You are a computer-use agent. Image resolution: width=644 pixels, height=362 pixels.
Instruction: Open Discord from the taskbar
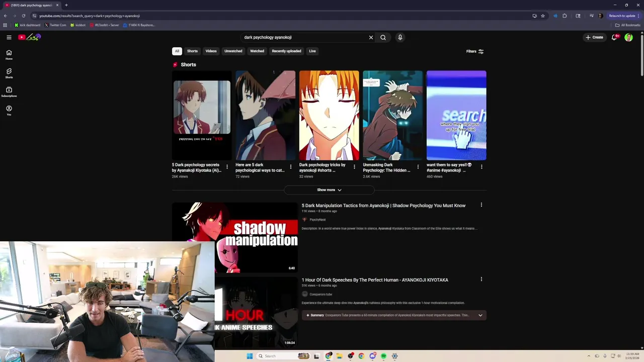[372, 356]
